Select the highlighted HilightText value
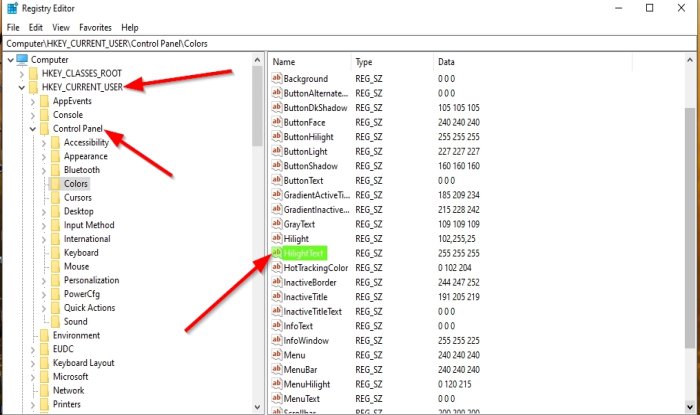This screenshot has width=700, height=415. [304, 253]
